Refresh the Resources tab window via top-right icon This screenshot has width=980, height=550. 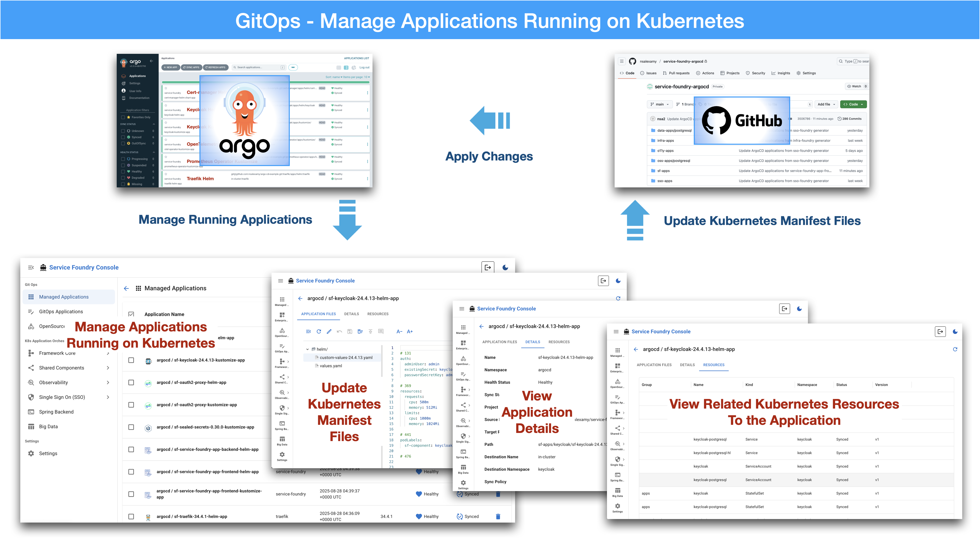955,349
